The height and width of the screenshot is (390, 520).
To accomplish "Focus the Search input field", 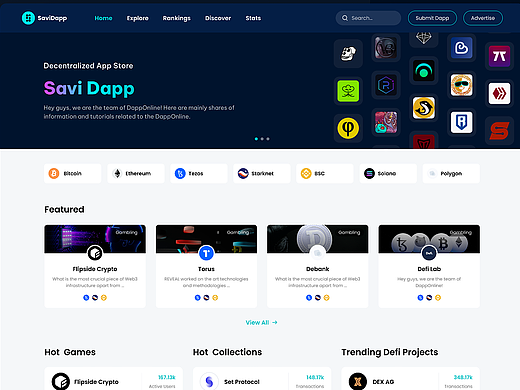I will (x=368, y=18).
